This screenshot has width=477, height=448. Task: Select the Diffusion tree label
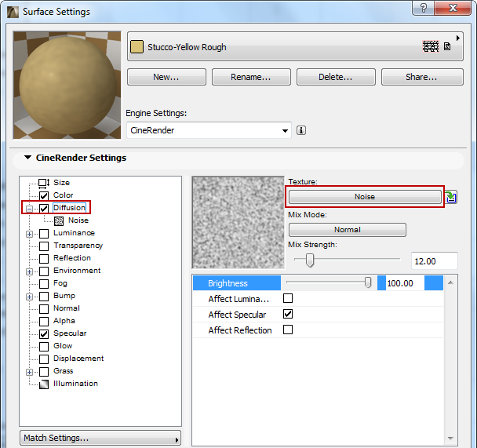[x=69, y=208]
